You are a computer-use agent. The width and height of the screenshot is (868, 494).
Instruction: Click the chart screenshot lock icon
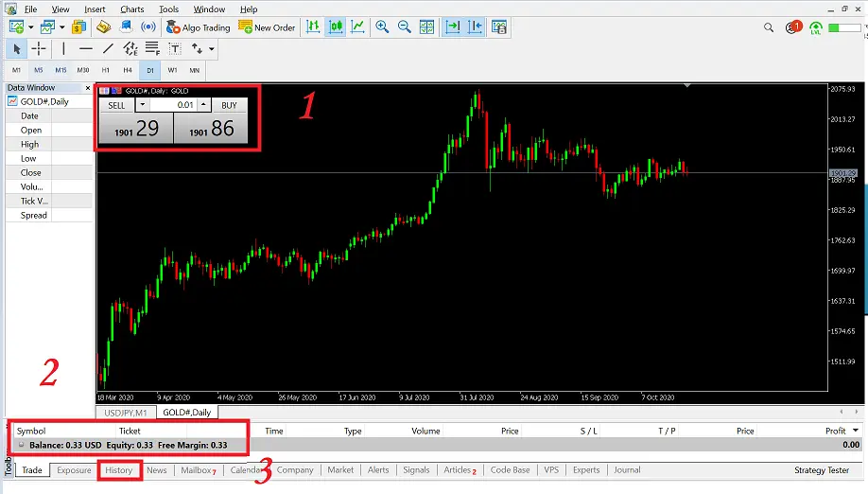[499, 27]
